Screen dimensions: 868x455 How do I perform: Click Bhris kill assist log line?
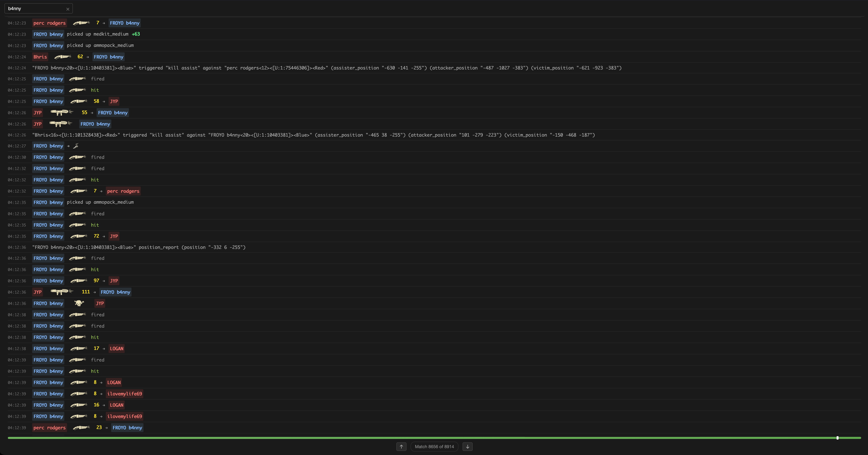coord(313,135)
